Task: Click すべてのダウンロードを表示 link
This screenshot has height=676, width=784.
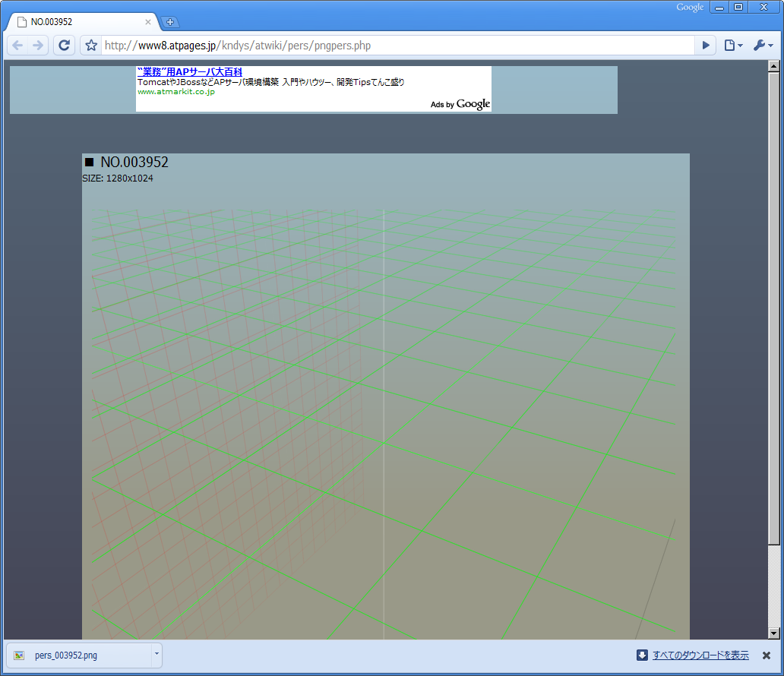Action: [x=700, y=655]
